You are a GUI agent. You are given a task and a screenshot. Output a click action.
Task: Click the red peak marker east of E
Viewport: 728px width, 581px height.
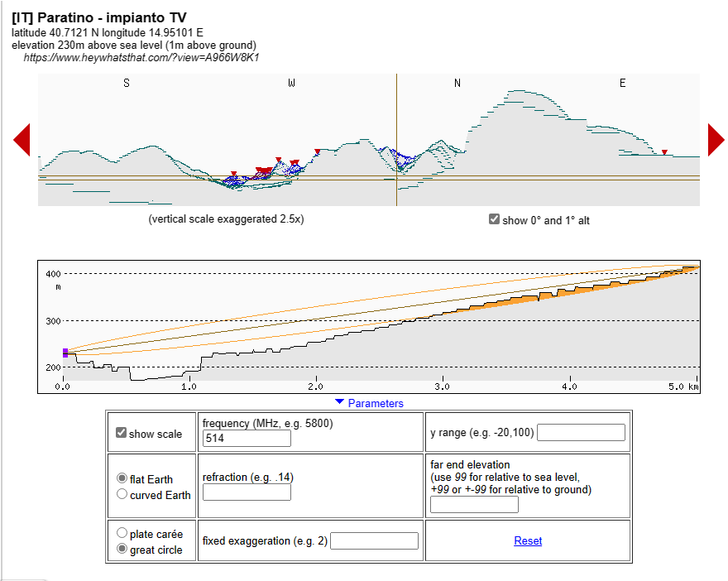tap(664, 152)
